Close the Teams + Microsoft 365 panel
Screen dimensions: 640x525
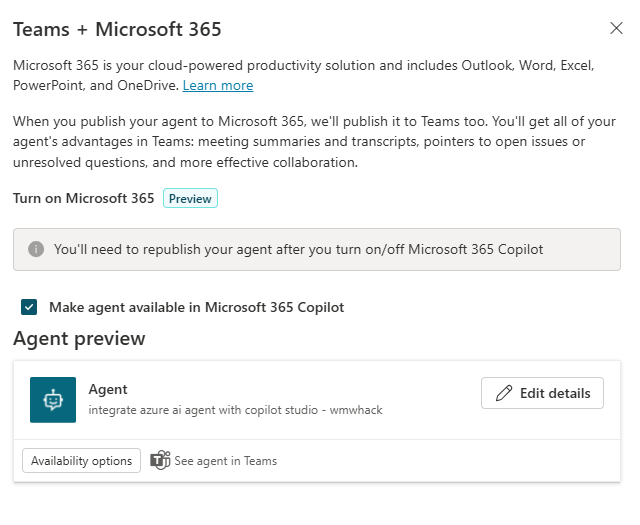click(x=616, y=28)
